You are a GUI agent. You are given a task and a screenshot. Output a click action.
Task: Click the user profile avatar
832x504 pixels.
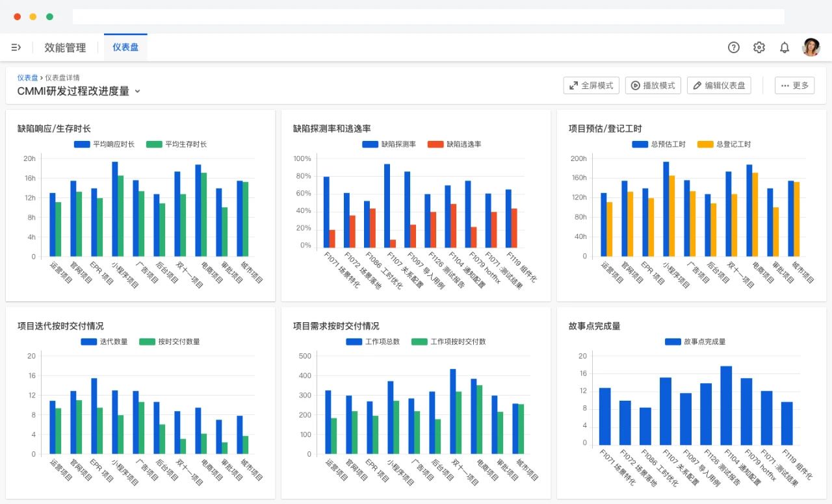point(811,47)
